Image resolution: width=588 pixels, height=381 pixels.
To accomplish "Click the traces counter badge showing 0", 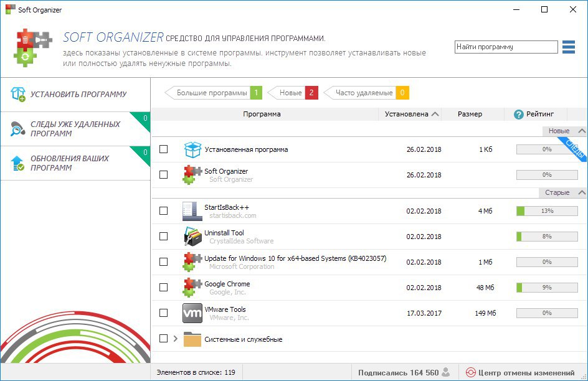I will 145,118.
